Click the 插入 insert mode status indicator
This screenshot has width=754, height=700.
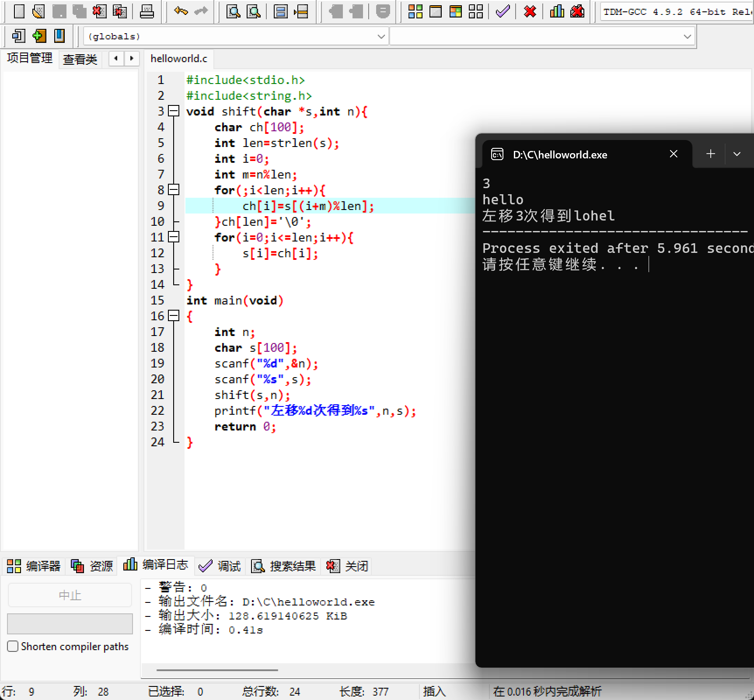tap(434, 692)
